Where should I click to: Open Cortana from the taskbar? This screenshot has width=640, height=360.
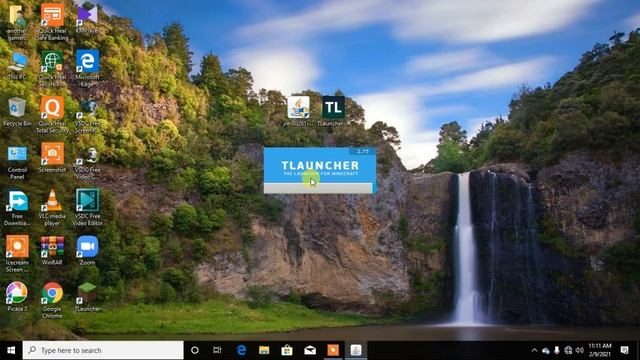point(195,350)
